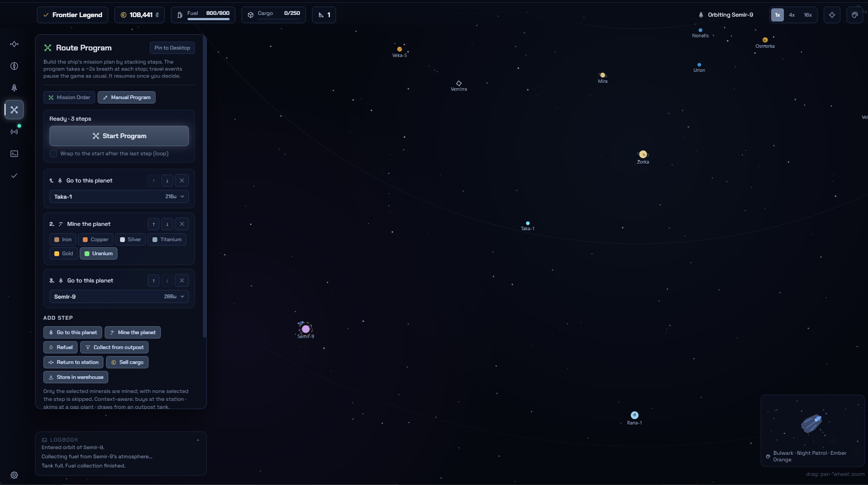Viewport: 868px width, 485px height.
Task: Set game speed to 4x
Action: tap(792, 15)
